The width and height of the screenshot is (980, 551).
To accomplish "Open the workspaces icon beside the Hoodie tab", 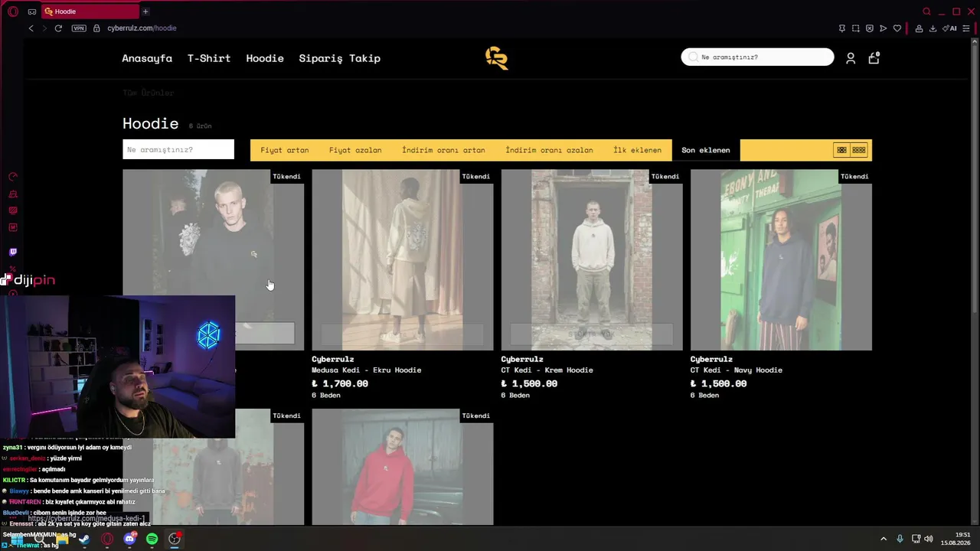I will [32, 11].
